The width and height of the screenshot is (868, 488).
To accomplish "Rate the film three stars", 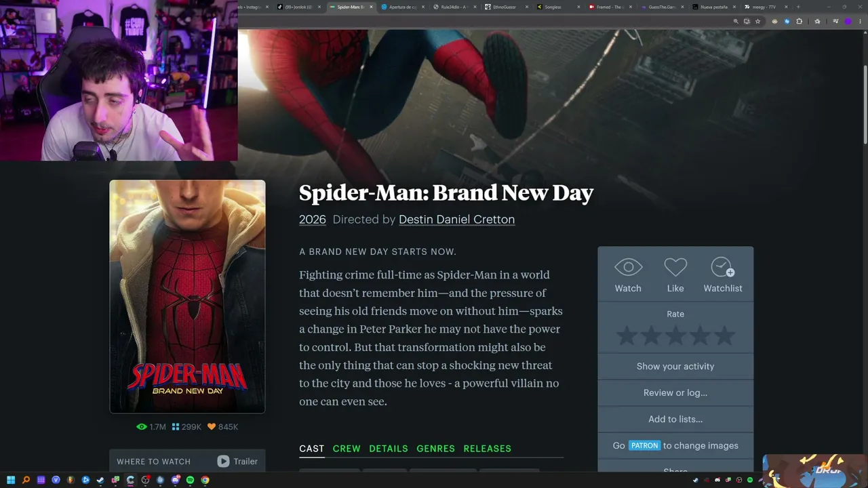I will point(675,335).
